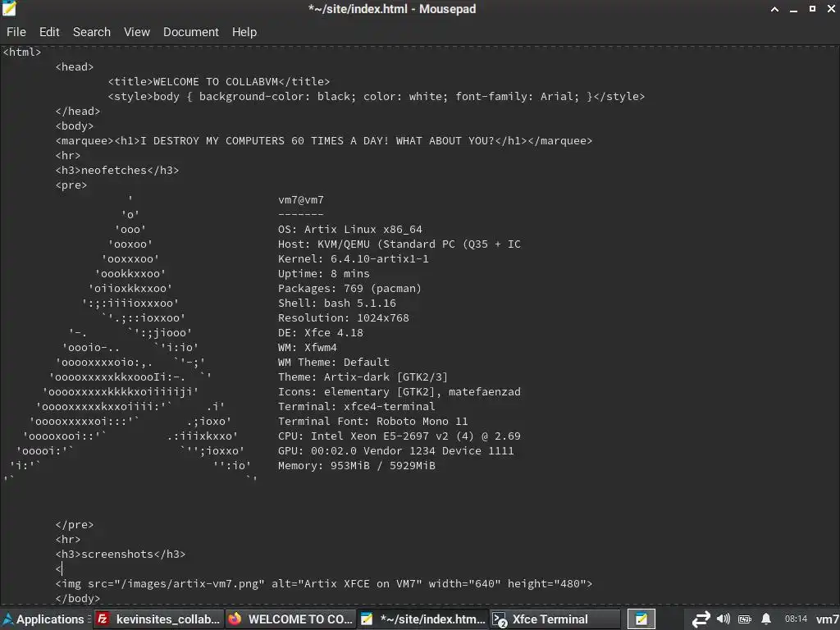Open the View menu

(x=137, y=32)
